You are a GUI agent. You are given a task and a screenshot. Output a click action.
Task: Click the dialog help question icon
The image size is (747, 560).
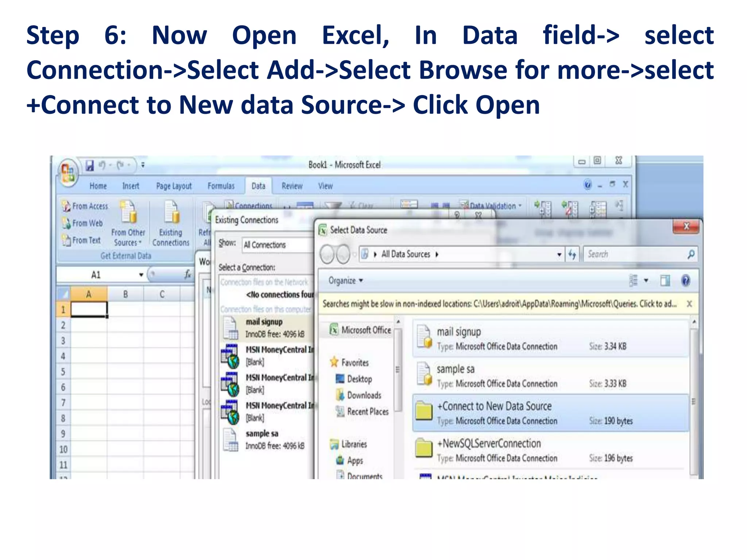coord(685,280)
